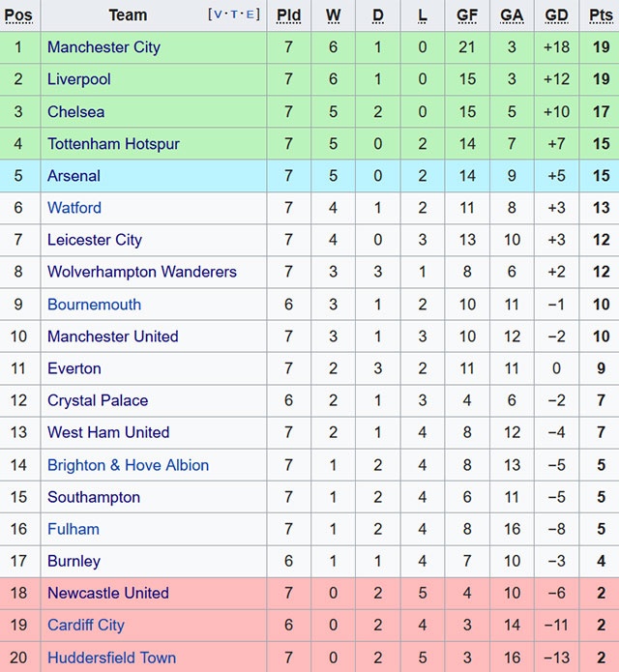Open the Everton team link
Image resolution: width=619 pixels, height=672 pixels.
pos(74,368)
